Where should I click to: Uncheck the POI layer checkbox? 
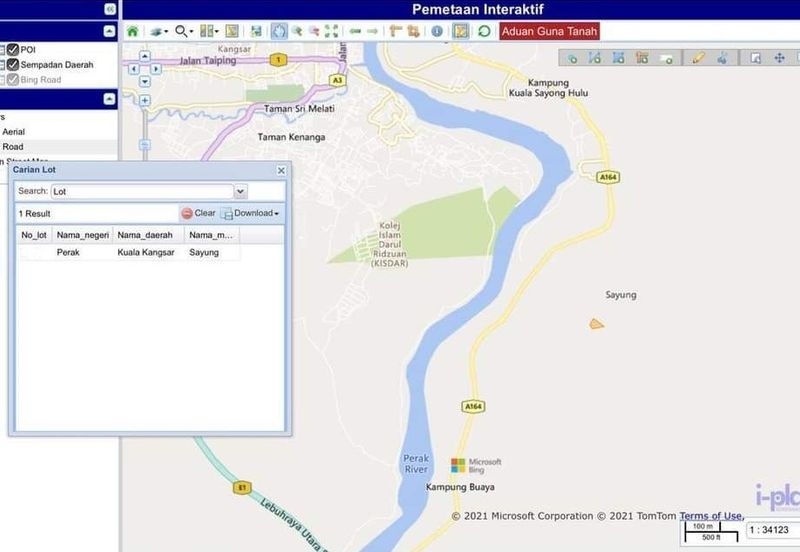13,49
